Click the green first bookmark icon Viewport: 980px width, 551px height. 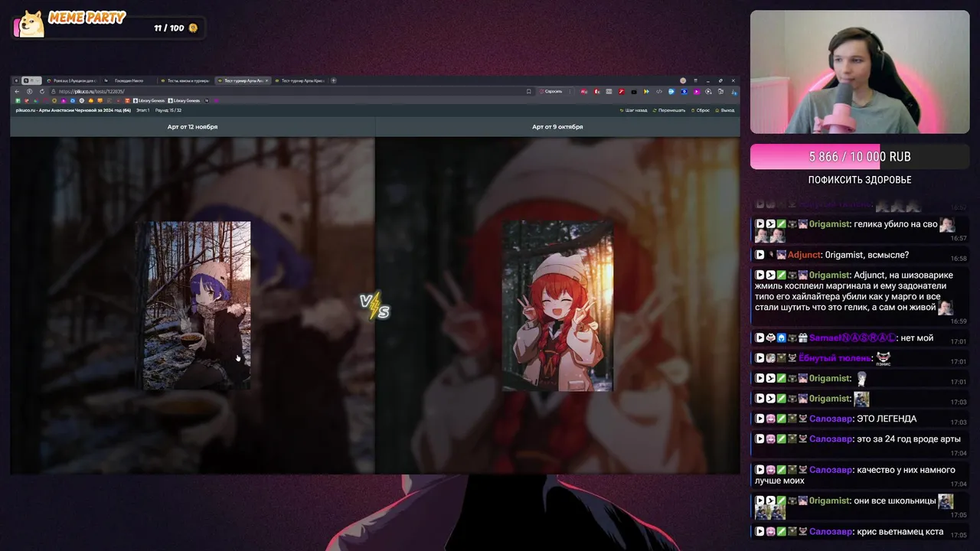coord(18,101)
